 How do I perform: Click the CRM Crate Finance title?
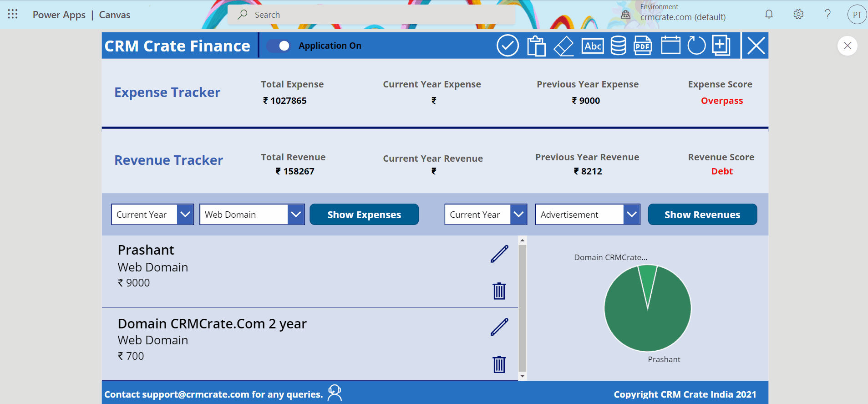tap(177, 46)
